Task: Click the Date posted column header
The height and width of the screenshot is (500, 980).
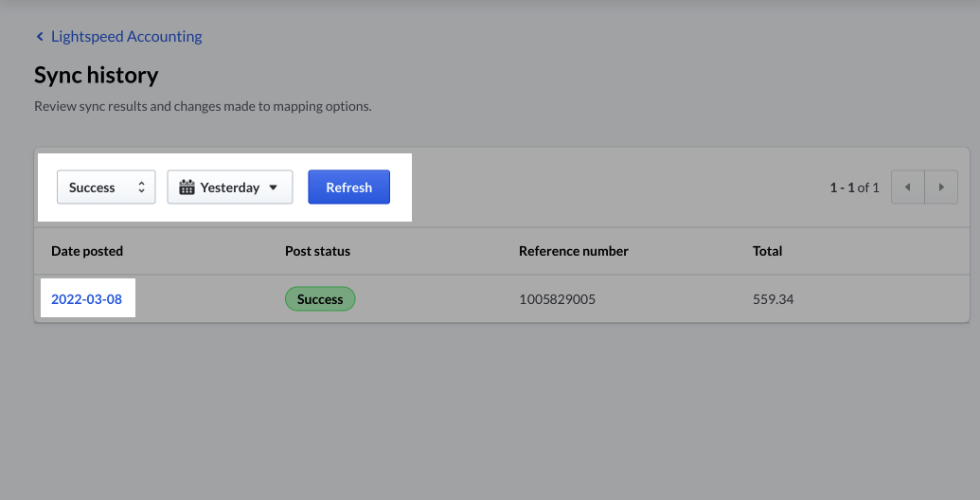Action: tap(87, 251)
